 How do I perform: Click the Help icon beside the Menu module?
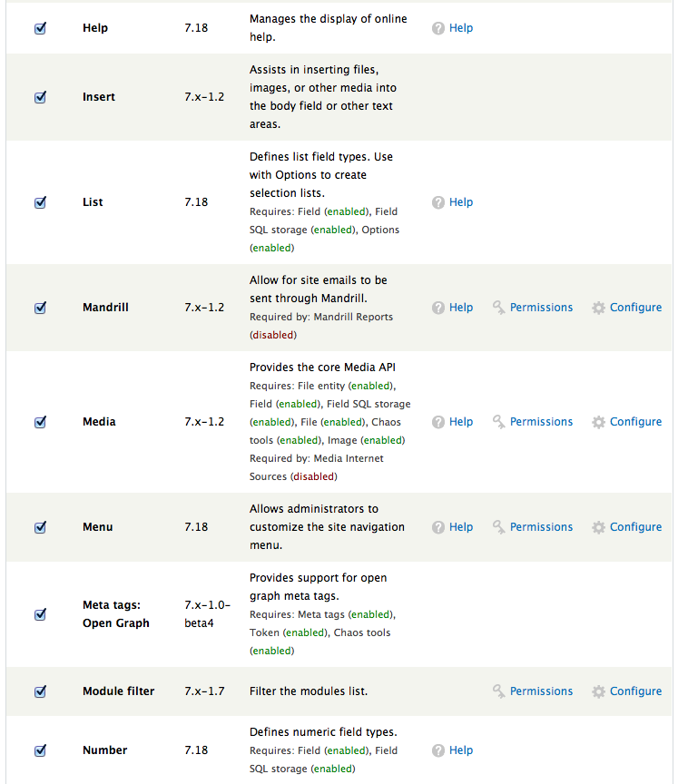(x=438, y=527)
